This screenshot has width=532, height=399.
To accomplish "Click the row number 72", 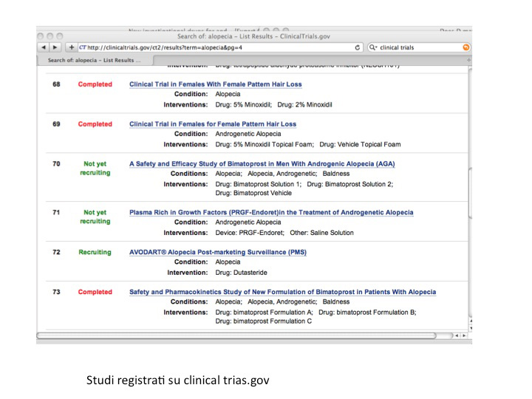I will coord(56,252).
